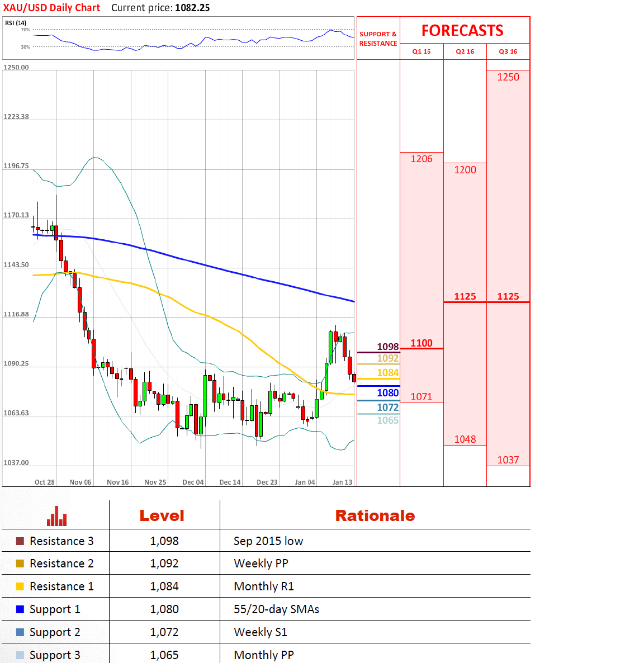The height and width of the screenshot is (663, 644).
Task: Click the Weekly S1 rationale
Action: pos(261,632)
